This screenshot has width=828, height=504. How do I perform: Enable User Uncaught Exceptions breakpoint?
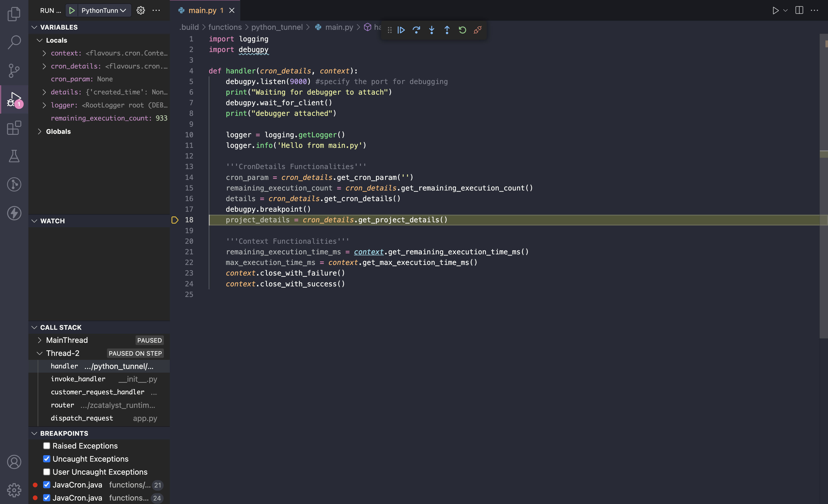(47, 471)
